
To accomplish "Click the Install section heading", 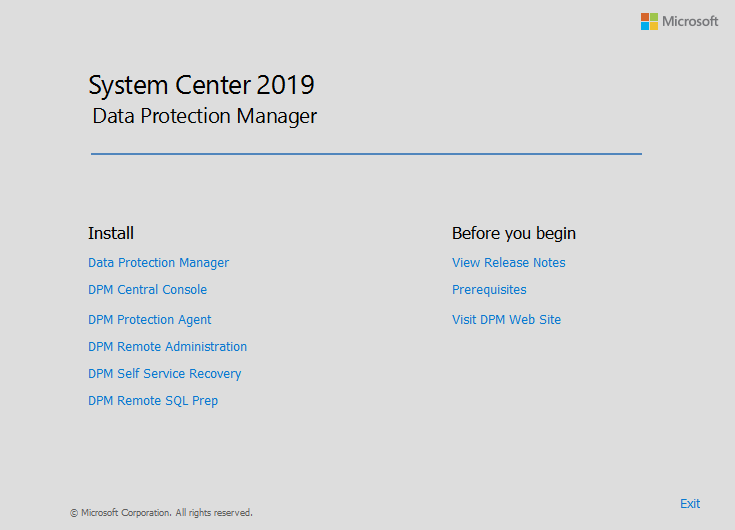I will coord(111,233).
